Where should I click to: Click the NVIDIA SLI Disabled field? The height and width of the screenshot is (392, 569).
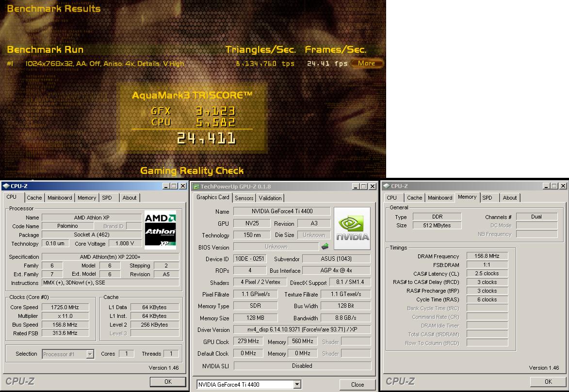tap(302, 365)
